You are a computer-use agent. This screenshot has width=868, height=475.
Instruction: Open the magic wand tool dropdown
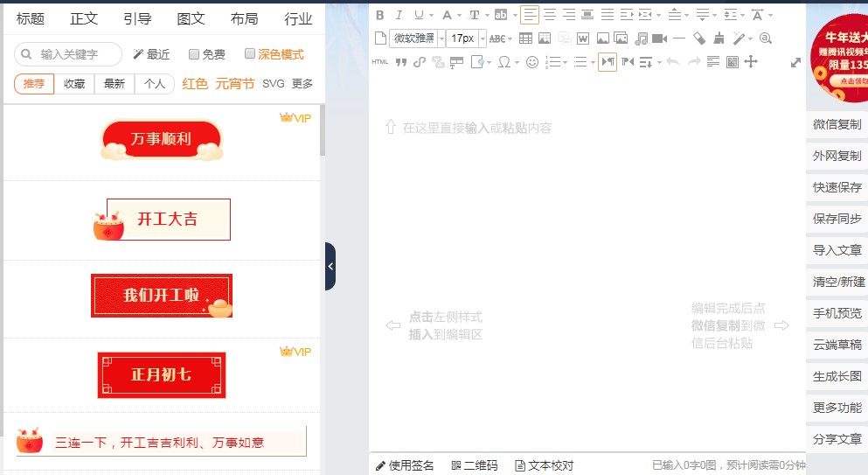750,38
